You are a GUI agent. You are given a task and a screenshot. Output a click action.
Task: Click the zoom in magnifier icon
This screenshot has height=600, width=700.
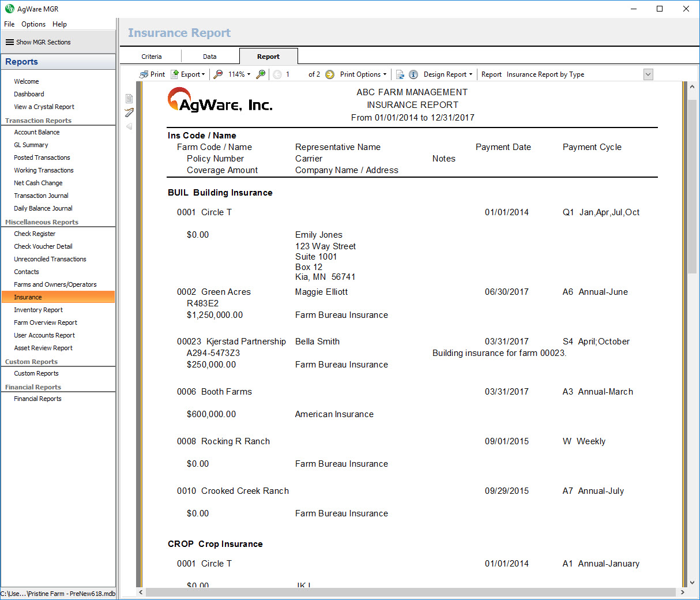coord(261,74)
